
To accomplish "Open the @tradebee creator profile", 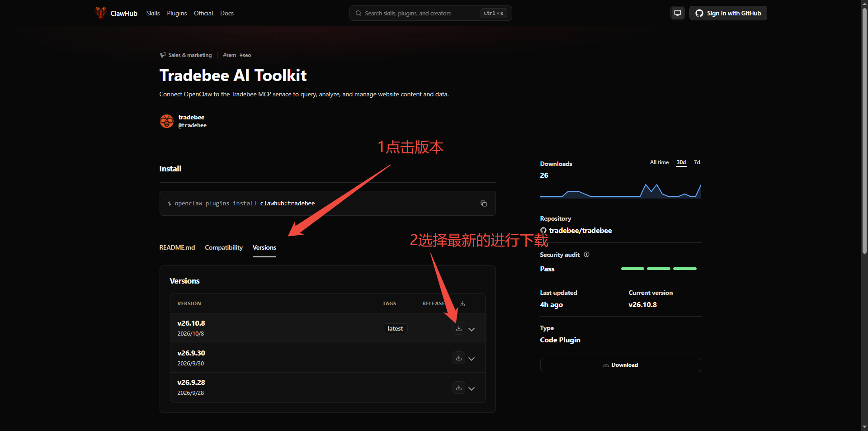I will (193, 125).
